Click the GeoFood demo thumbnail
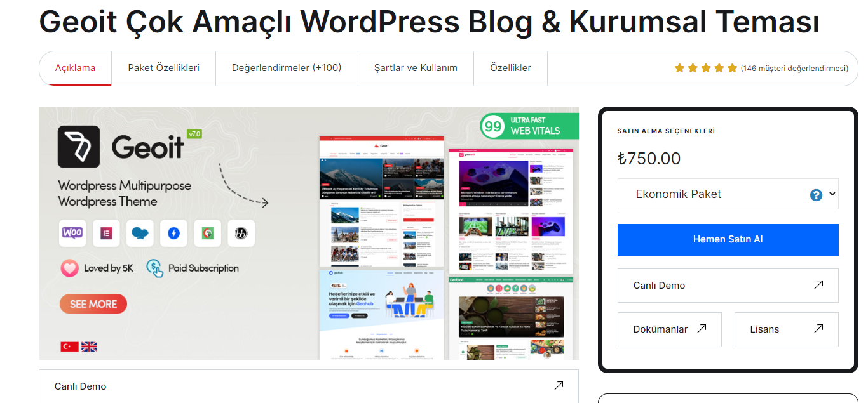 click(512, 319)
